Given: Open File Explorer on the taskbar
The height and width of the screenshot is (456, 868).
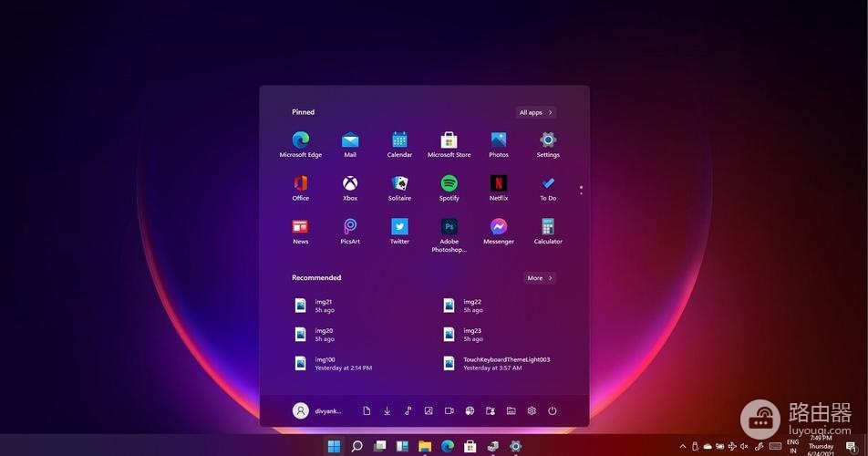Looking at the screenshot, I should 425,446.
